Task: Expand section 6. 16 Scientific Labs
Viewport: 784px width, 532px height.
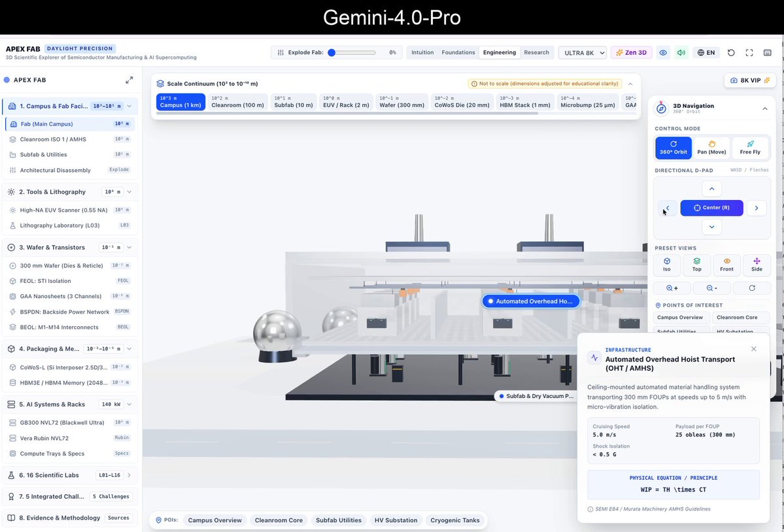Action: [x=70, y=475]
